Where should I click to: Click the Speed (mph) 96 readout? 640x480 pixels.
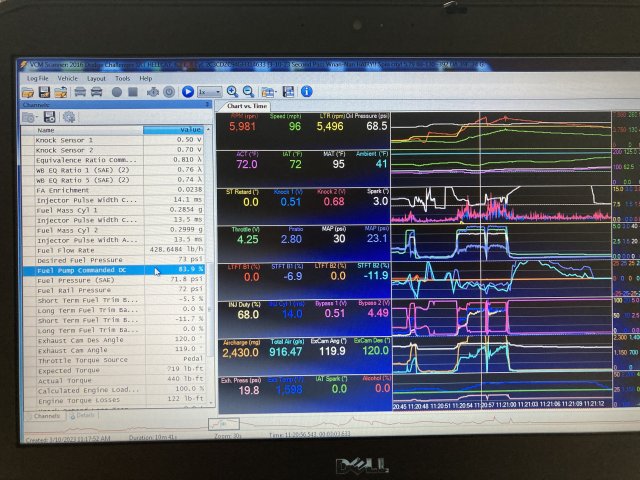point(295,126)
